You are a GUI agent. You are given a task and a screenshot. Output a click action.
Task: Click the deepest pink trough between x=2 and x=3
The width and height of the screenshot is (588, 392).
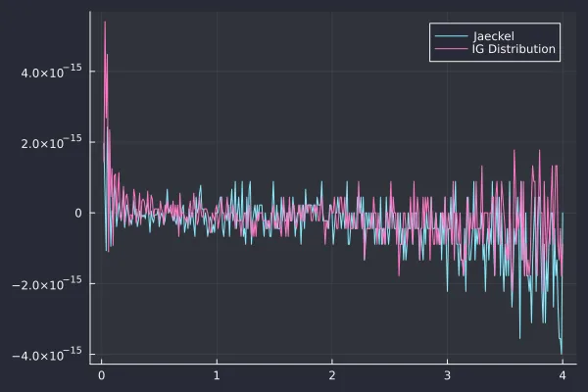click(399, 276)
